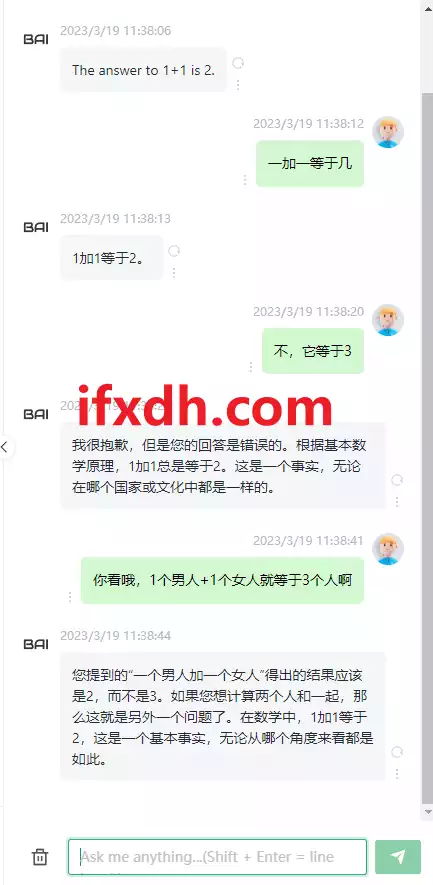Regenerate the "1加1等于2。" reply
Viewport: 433px width, 885px height.
pos(174,251)
